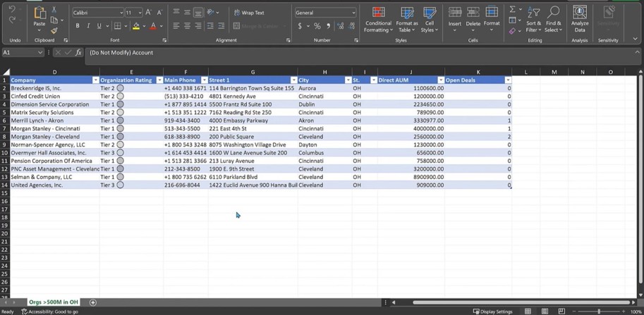Click the Undo arrow icon

point(12,9)
